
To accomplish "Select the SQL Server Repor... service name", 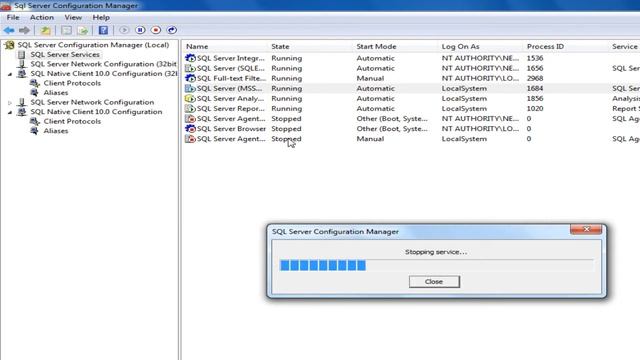I will [231, 109].
